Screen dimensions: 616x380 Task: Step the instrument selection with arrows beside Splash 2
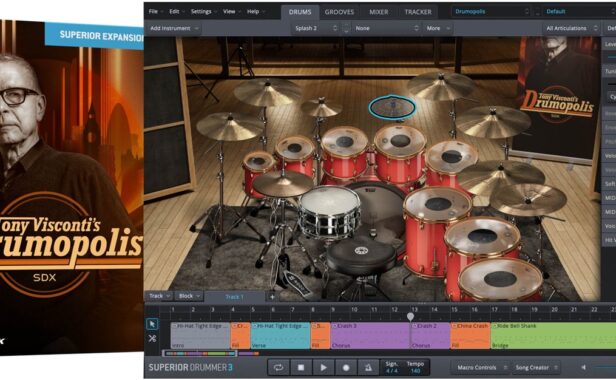pos(346,28)
